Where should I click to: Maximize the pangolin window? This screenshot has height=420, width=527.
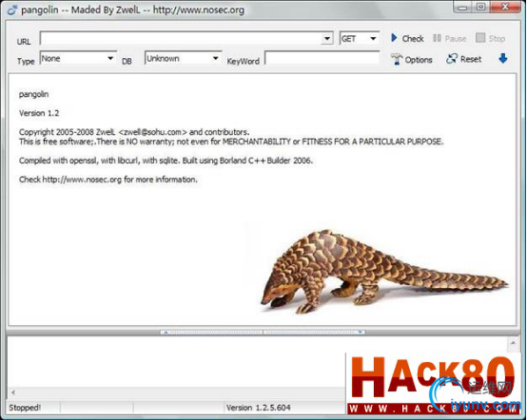coord(481,7)
